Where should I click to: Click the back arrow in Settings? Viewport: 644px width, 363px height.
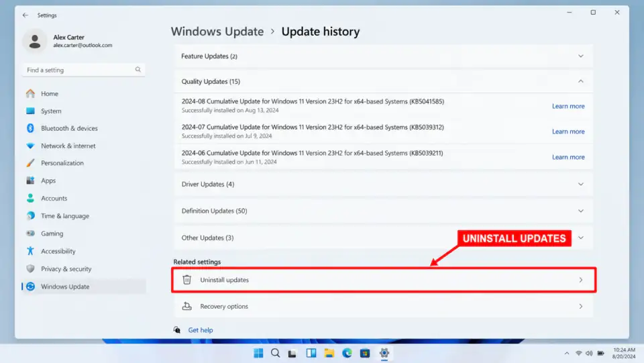pyautogui.click(x=25, y=15)
